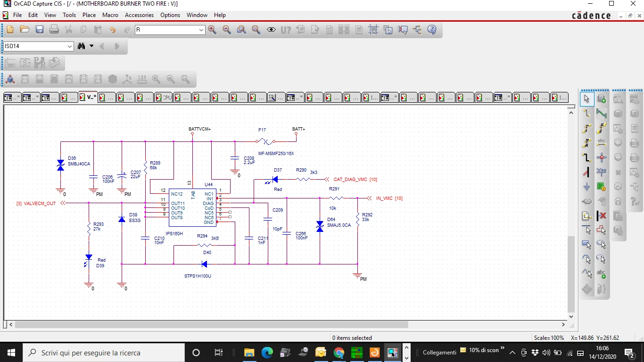Open the help question mark icon

[432, 30]
